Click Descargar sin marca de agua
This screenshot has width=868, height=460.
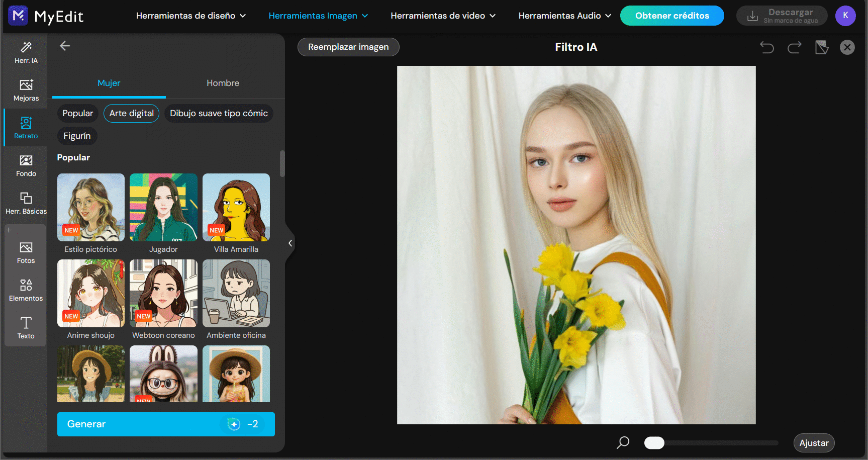(782, 16)
